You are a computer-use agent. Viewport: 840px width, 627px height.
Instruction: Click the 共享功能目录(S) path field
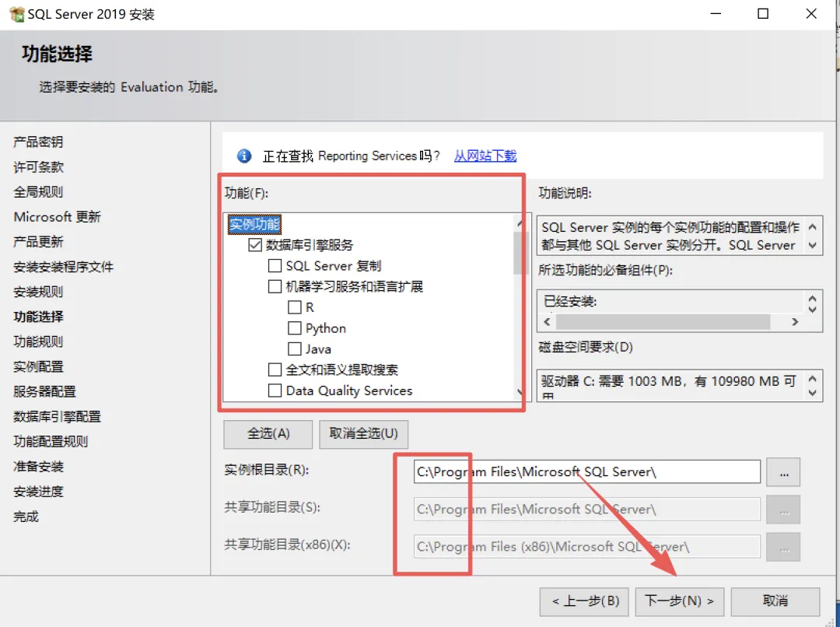click(587, 509)
